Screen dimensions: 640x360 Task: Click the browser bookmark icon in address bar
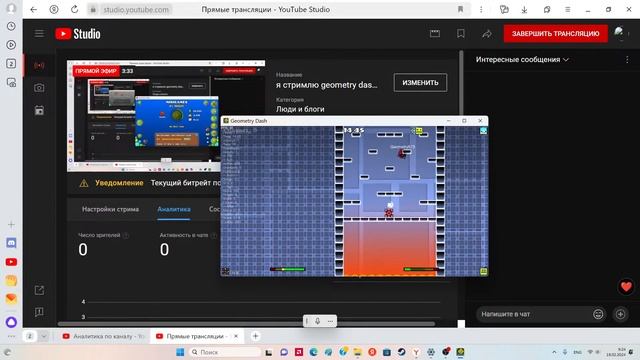coord(460,9)
